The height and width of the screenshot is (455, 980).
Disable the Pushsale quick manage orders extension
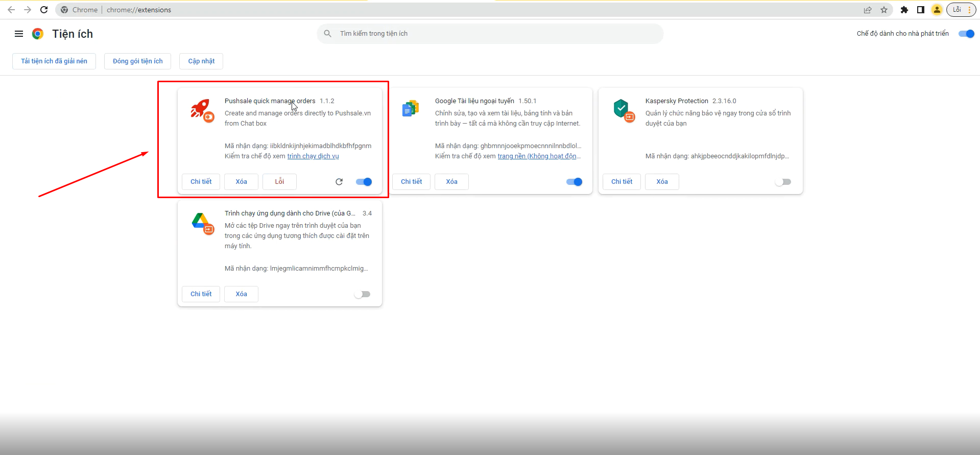[364, 182]
